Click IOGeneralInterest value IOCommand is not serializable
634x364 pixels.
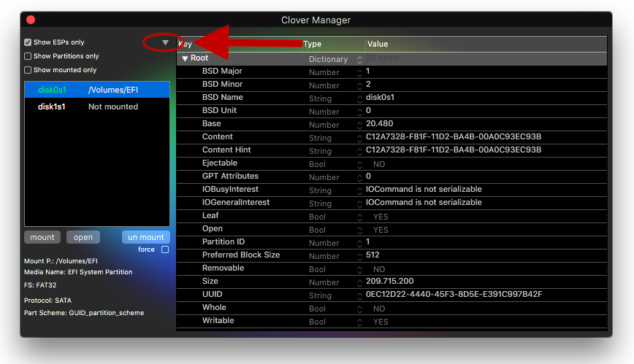point(424,202)
